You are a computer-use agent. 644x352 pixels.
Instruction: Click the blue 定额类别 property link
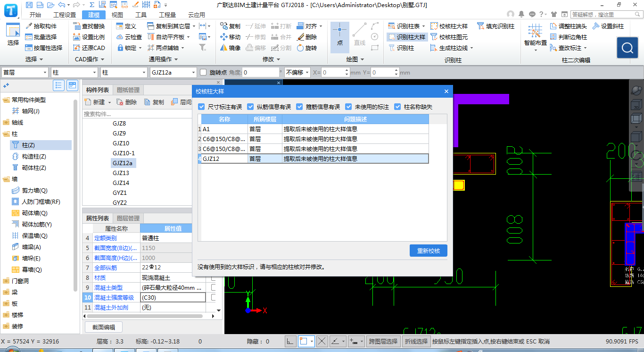point(106,238)
